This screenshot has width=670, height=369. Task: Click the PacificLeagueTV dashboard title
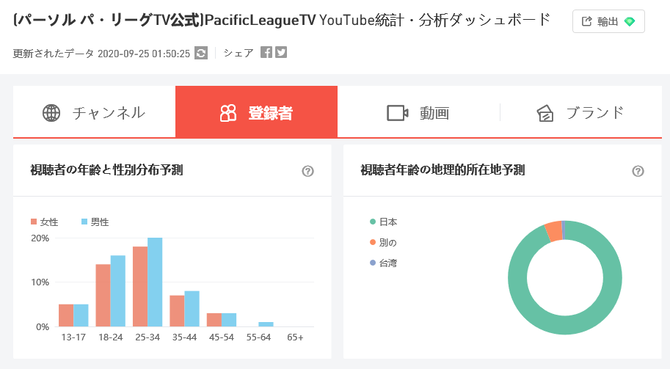[x=282, y=20]
